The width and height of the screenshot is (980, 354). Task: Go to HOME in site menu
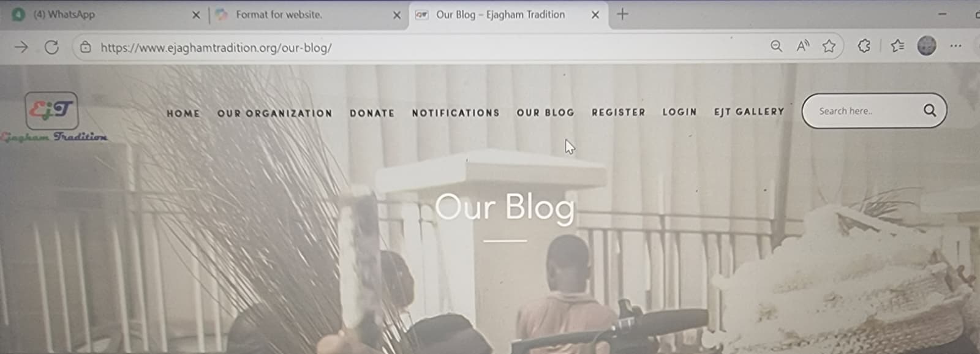tap(183, 113)
